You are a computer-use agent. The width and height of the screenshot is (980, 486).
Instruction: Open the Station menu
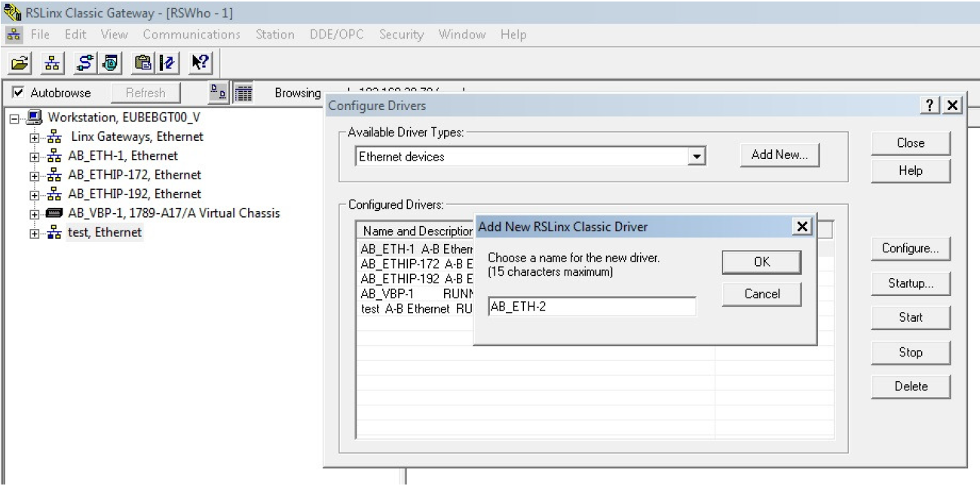(275, 35)
